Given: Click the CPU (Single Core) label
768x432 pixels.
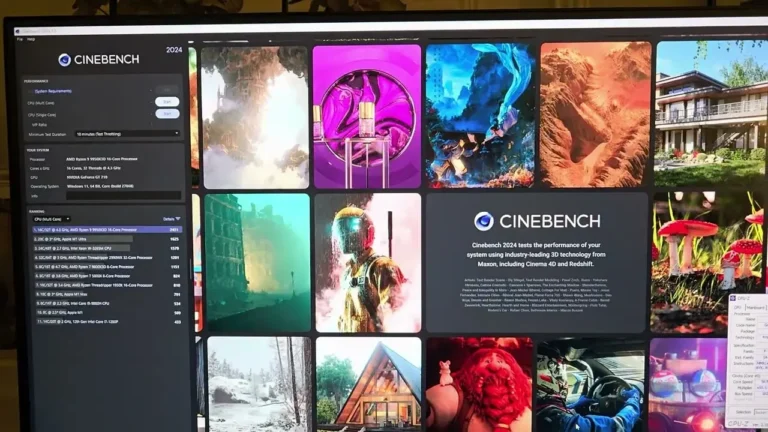Looking at the screenshot, I should pyautogui.click(x=42, y=115).
